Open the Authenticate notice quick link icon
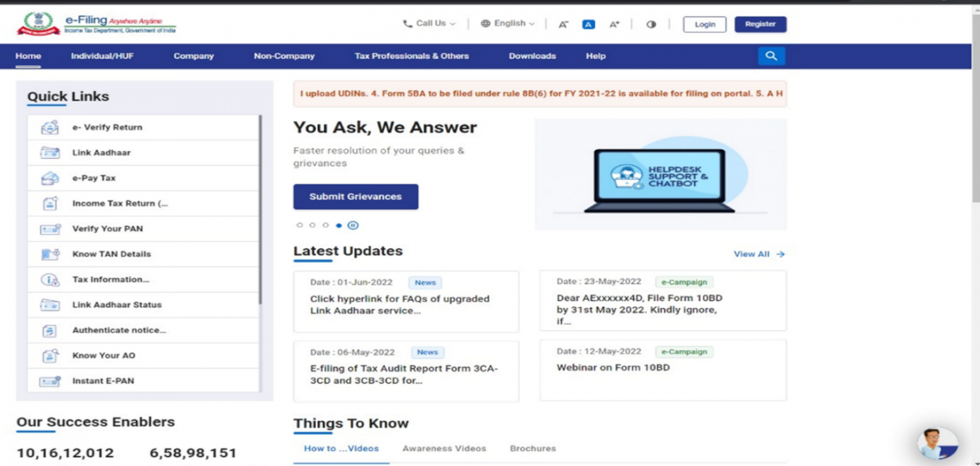Image resolution: width=980 pixels, height=466 pixels. pos(50,330)
